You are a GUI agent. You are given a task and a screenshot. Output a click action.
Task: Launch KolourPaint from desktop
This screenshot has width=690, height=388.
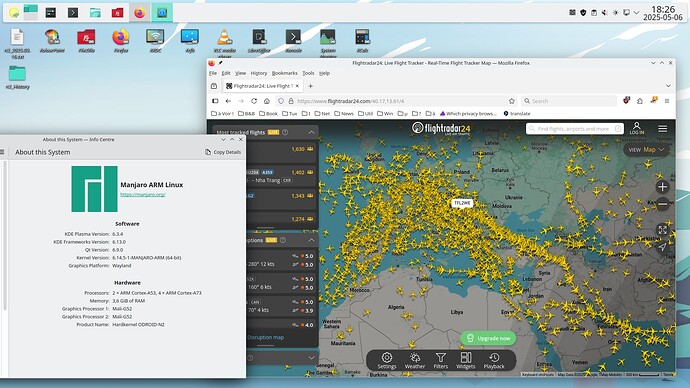52,41
